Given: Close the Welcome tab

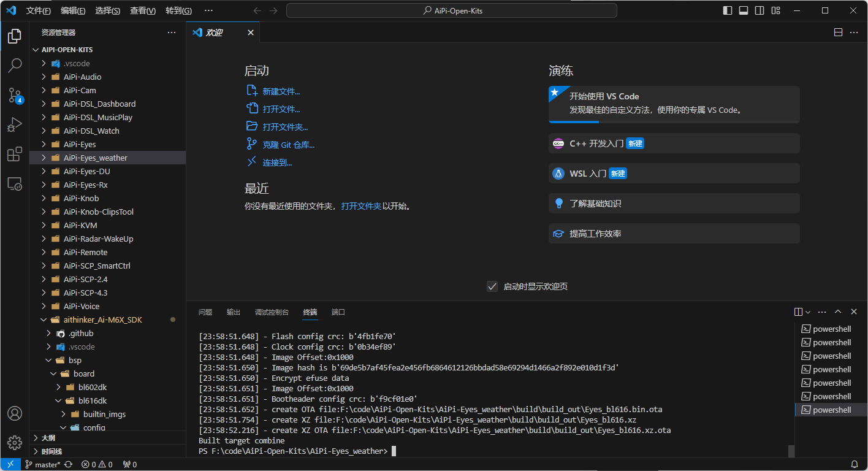Looking at the screenshot, I should point(250,33).
